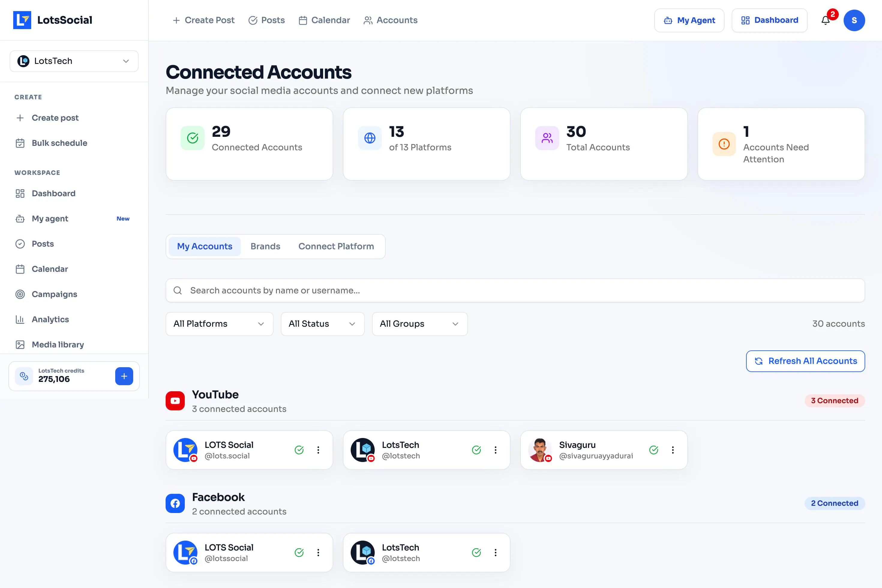Open options menu for YouTube LOTS Social
Image resolution: width=882 pixels, height=588 pixels.
tap(318, 450)
